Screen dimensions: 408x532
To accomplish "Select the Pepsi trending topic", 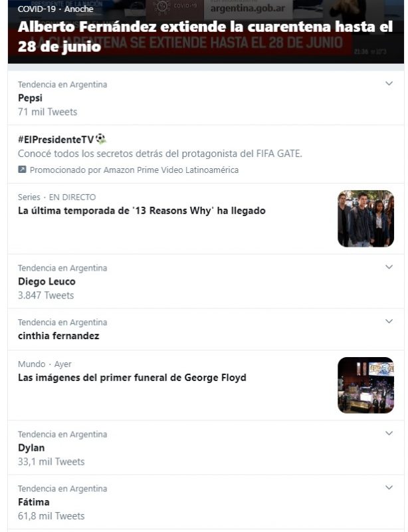I will (x=30, y=98).
